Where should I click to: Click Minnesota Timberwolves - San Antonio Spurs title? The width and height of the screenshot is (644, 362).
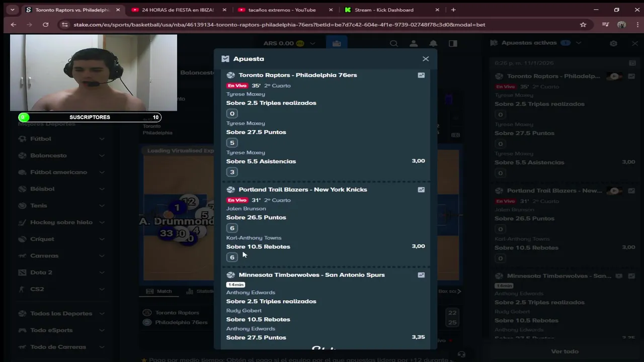pyautogui.click(x=311, y=275)
